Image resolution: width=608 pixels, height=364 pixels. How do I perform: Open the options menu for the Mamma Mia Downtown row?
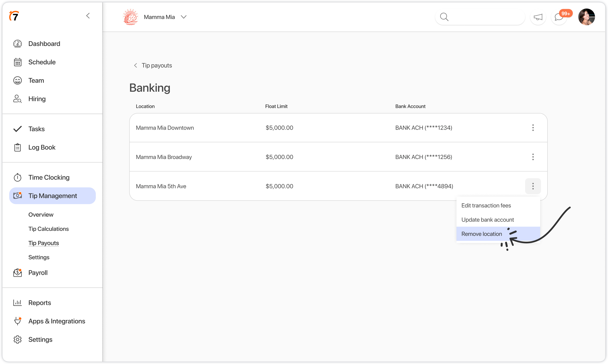click(x=533, y=127)
